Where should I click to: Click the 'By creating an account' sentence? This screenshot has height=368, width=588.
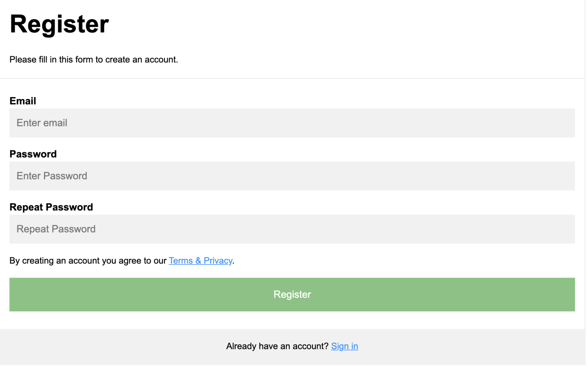88,261
